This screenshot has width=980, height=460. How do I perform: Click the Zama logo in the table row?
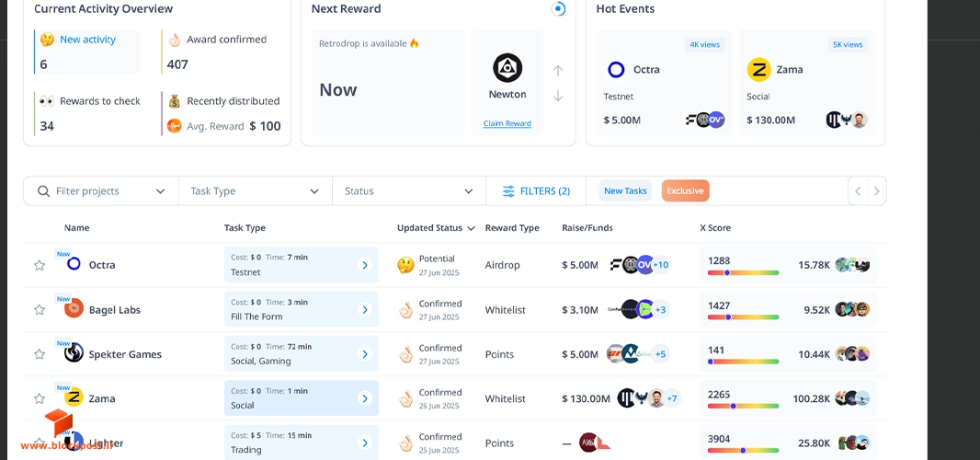point(74,397)
